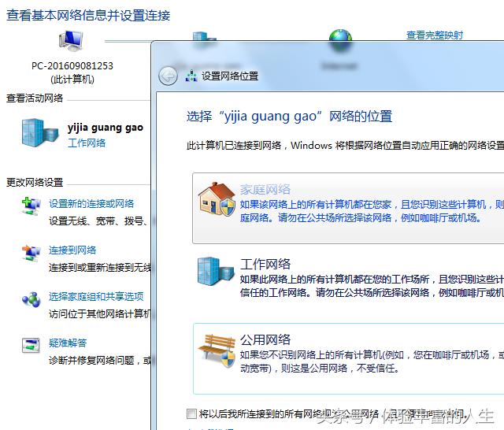The width and height of the screenshot is (504, 430).
Task: Click 诊断并修复网络问题 description text
Action: pyautogui.click(x=100, y=361)
